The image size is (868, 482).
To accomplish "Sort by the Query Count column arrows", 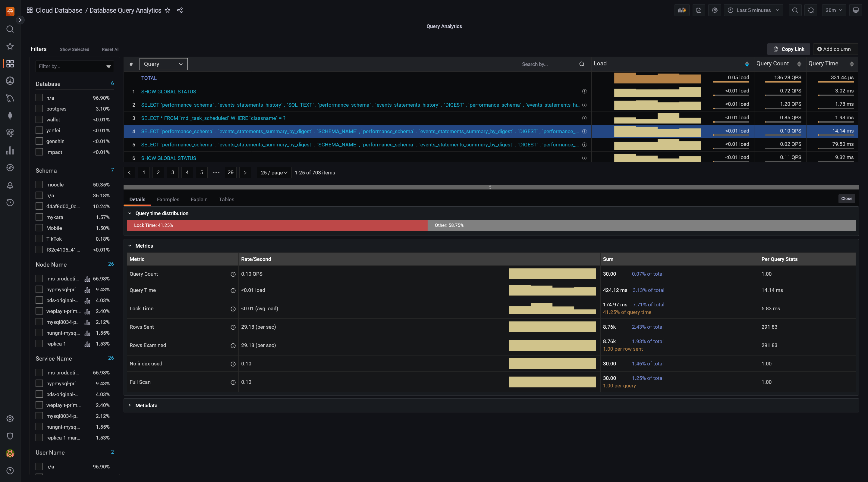I will [799, 64].
